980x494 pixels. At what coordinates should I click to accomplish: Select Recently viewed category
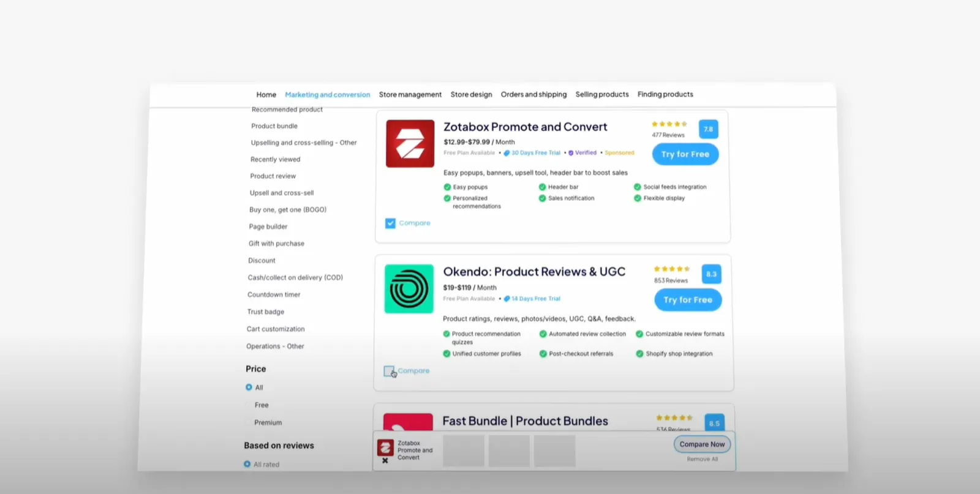[276, 160]
